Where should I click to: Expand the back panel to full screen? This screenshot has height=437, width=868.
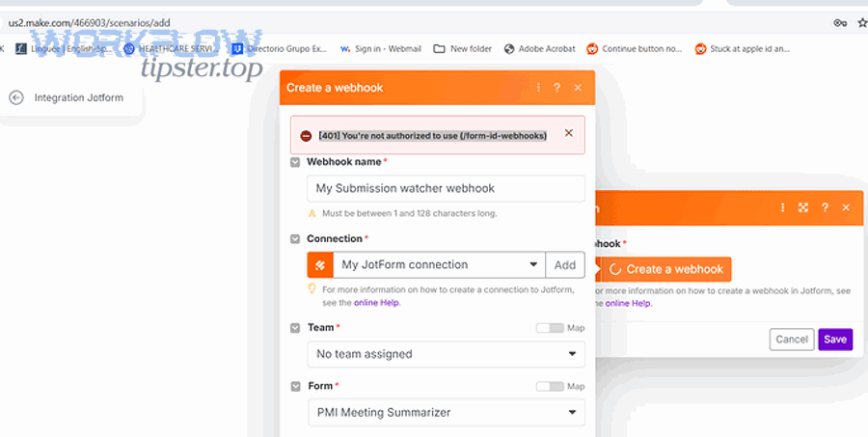(803, 207)
